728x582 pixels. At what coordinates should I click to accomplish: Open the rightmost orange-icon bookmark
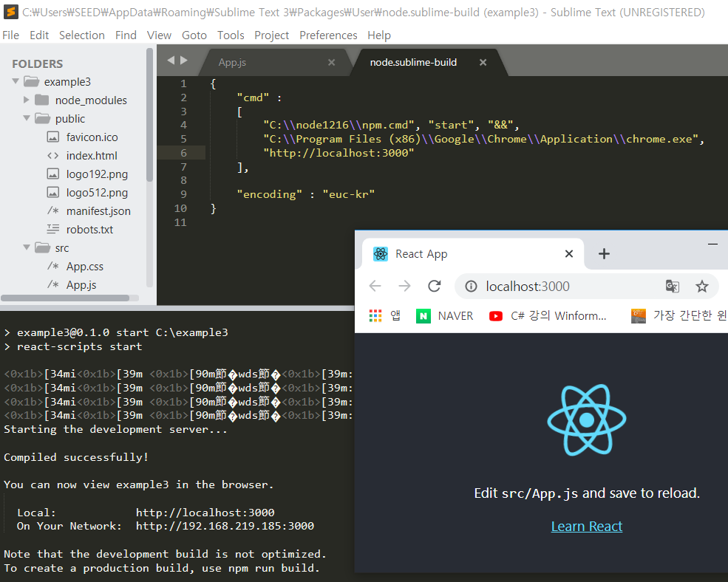click(678, 316)
